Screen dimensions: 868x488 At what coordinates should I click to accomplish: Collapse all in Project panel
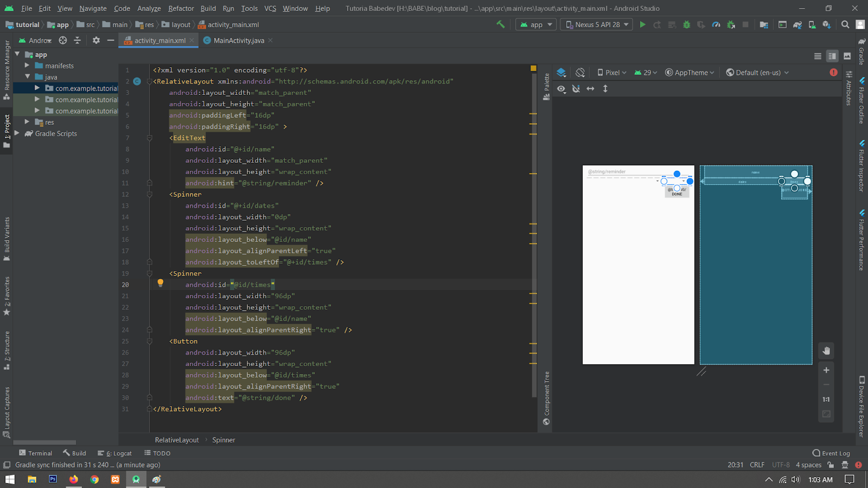point(77,40)
